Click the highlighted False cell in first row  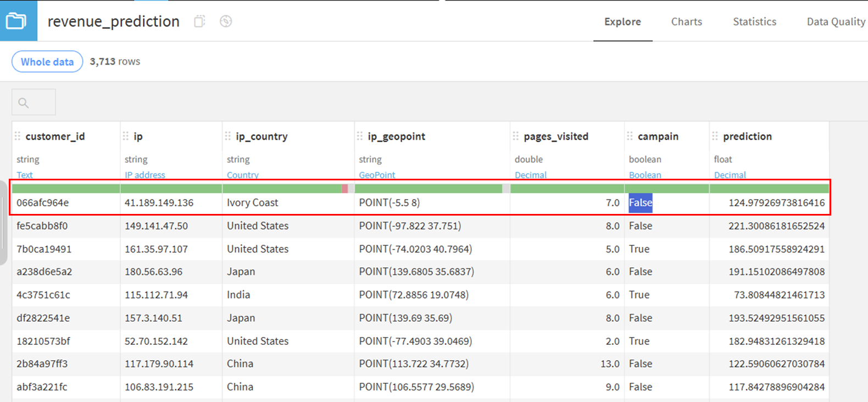pos(641,203)
